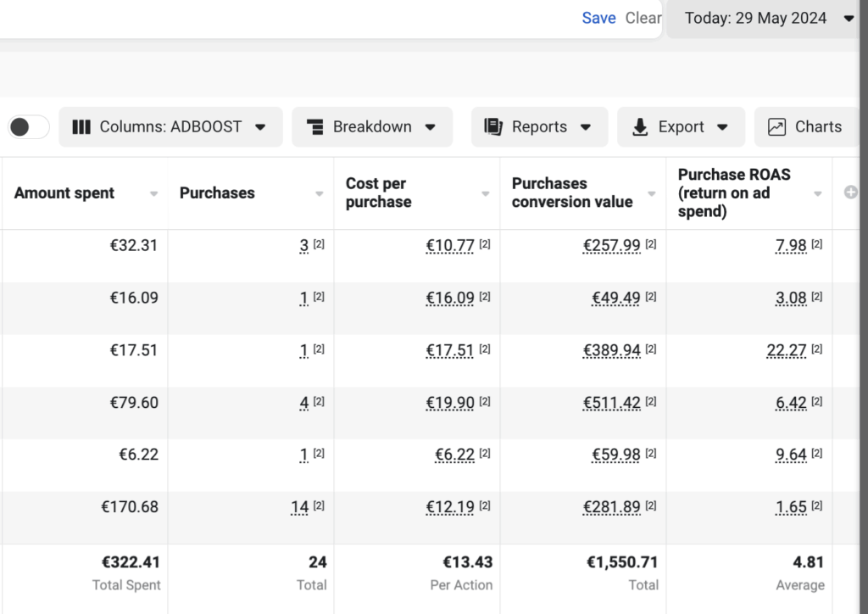Click the 14 purchases value
The width and height of the screenshot is (868, 614).
pos(299,507)
